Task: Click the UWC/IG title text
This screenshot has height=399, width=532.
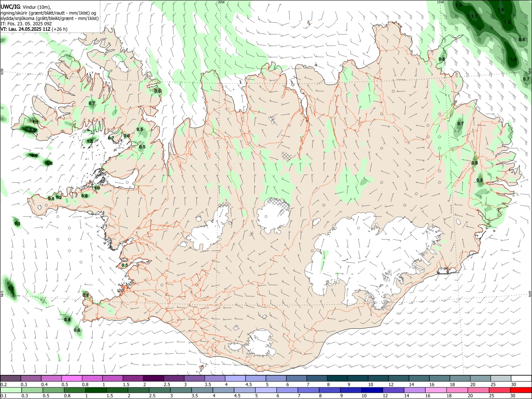Action: point(10,7)
